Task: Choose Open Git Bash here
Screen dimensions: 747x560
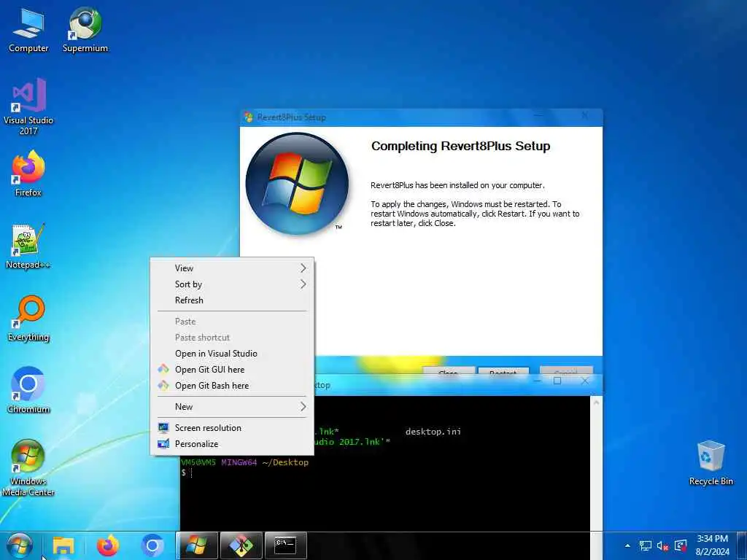Action: click(x=232, y=386)
